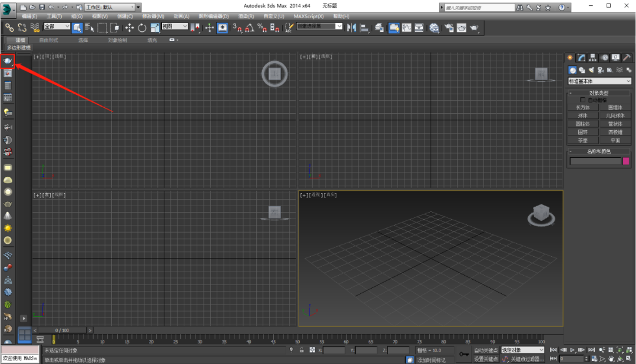Click the 平面 plane button
636x364 pixels.
615,140
